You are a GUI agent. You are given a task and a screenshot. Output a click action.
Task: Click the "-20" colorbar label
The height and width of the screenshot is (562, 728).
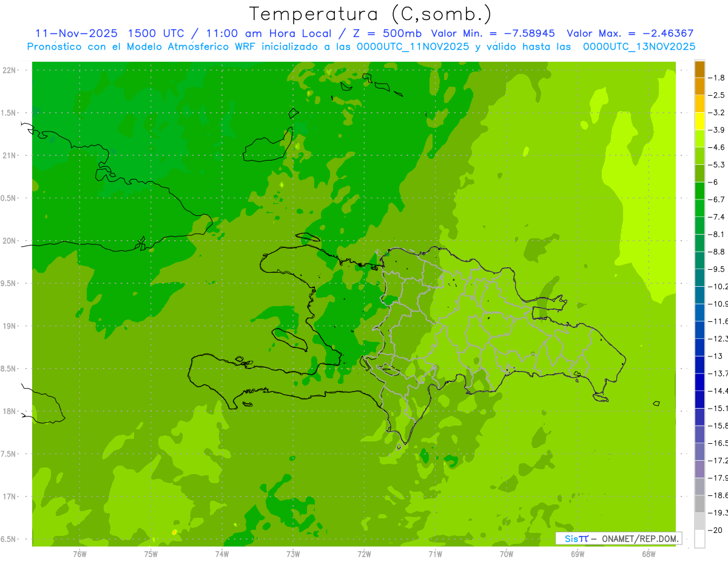(x=716, y=530)
